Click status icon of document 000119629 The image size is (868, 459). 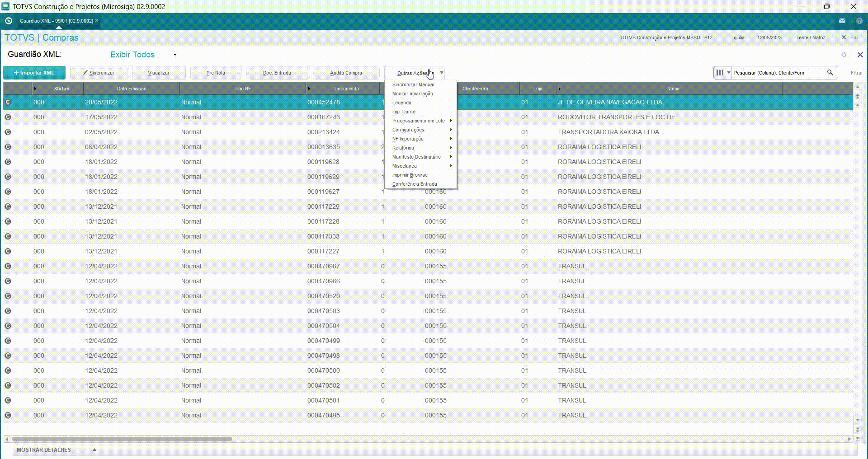tap(8, 177)
